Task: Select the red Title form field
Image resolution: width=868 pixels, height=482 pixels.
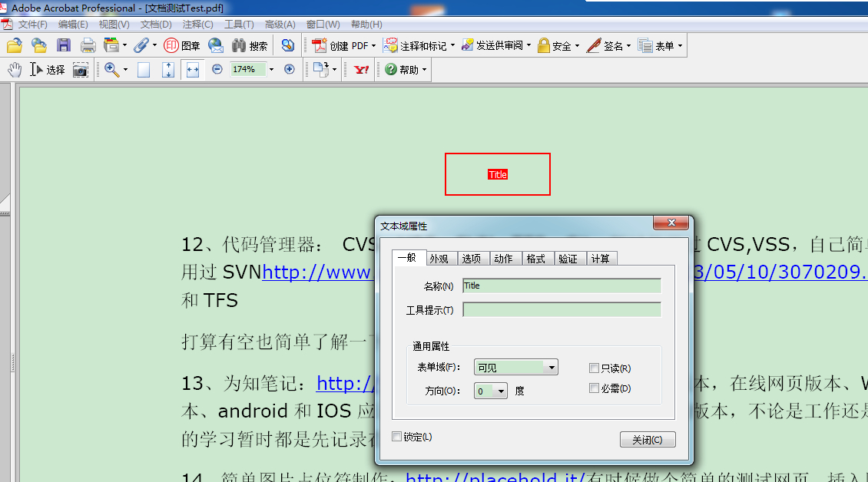Action: (x=498, y=174)
